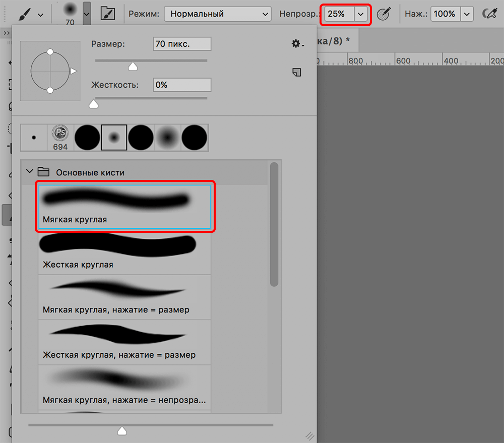Choose the Жесткая круглая brush
This screenshot has height=443, width=504.
click(x=124, y=252)
